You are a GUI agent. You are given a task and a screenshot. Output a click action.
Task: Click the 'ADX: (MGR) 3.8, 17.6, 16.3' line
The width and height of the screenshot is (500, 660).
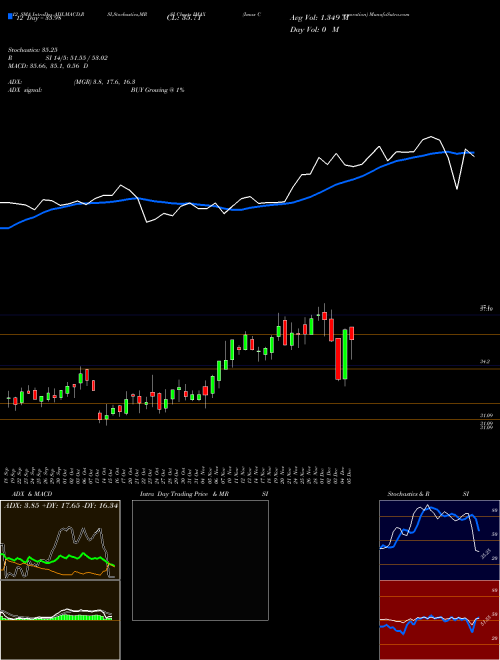coord(72,82)
